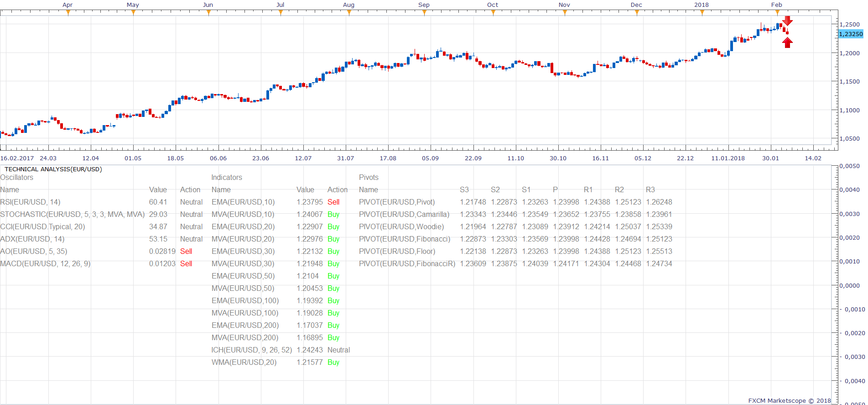This screenshot has height=405, width=868.
Task: Select the AO(EUR/USD, 5, 35) row name
Action: click(x=34, y=251)
